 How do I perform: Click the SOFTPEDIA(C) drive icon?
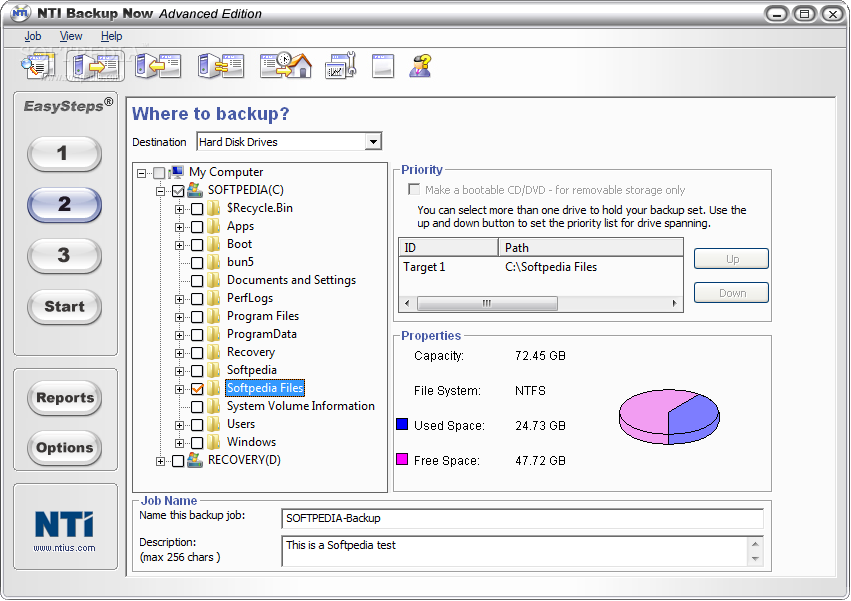(x=194, y=190)
